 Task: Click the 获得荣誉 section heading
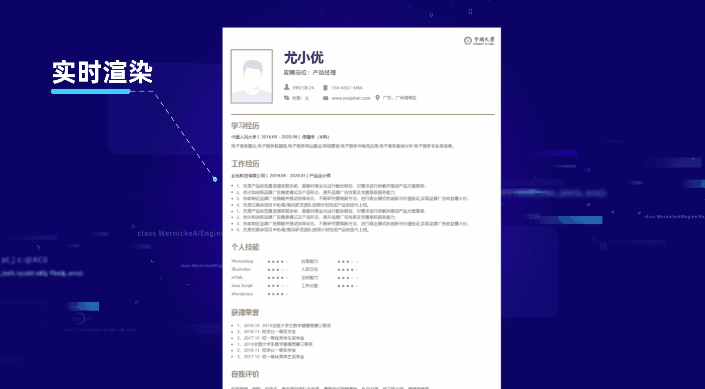click(x=245, y=313)
